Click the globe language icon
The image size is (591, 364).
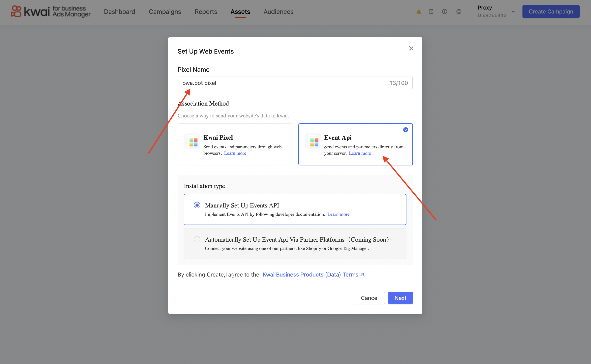459,12
